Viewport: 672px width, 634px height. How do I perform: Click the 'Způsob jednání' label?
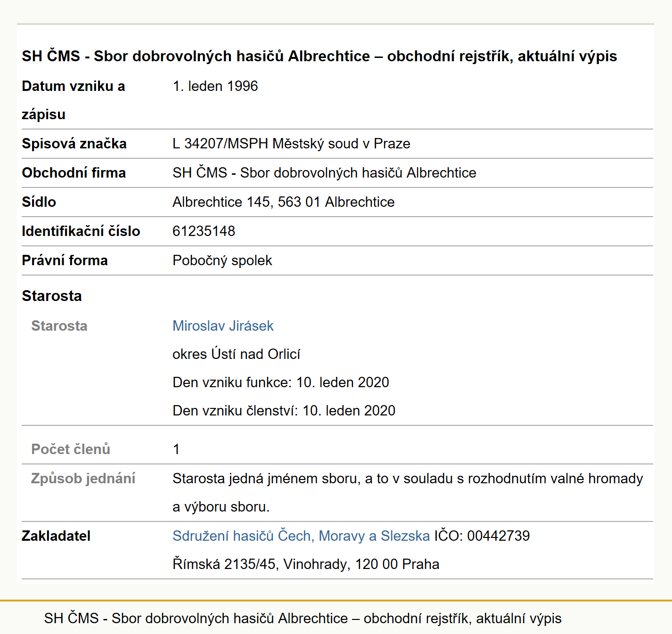(x=83, y=479)
